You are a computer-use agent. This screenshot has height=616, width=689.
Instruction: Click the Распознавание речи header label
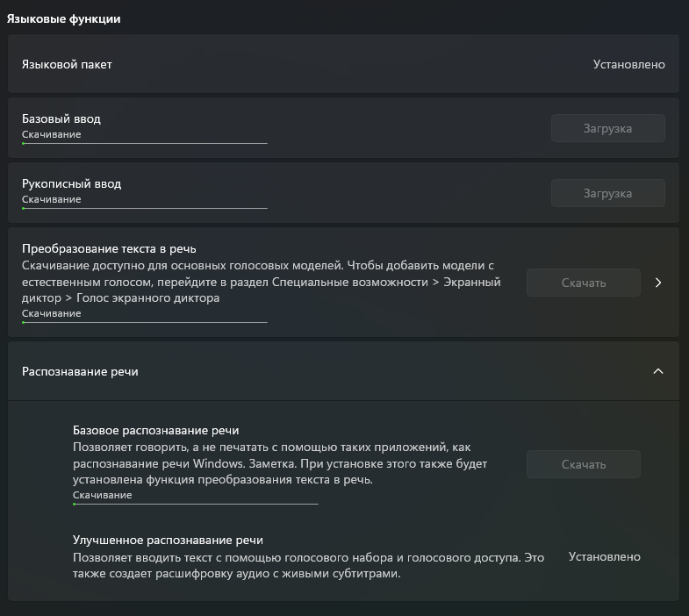pos(80,372)
